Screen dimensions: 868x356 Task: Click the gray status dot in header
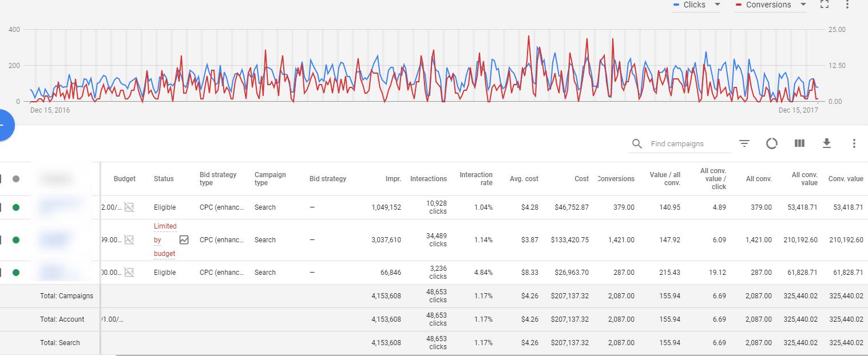pyautogui.click(x=16, y=179)
